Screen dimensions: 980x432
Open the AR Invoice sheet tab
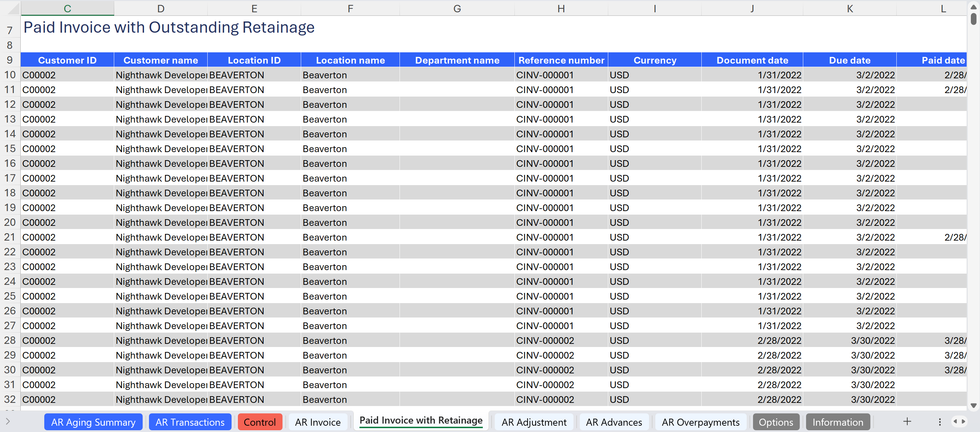pos(318,422)
